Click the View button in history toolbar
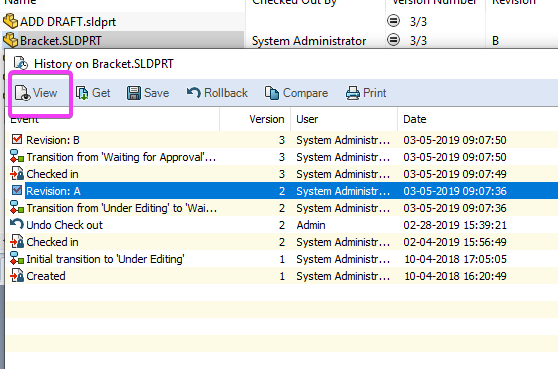 click(36, 93)
